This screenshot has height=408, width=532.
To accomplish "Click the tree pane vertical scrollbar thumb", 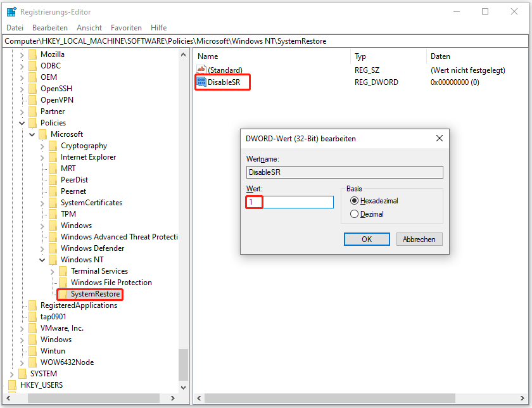I will tap(184, 364).
